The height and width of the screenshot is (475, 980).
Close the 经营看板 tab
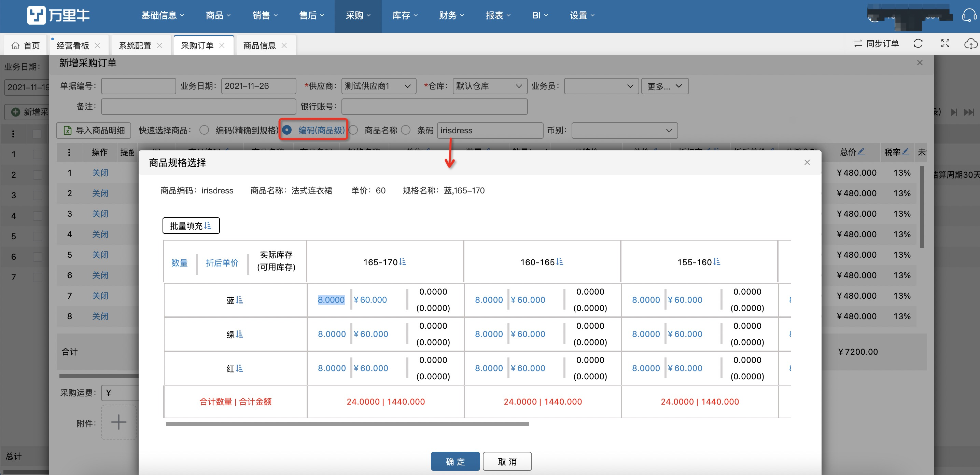pyautogui.click(x=97, y=45)
